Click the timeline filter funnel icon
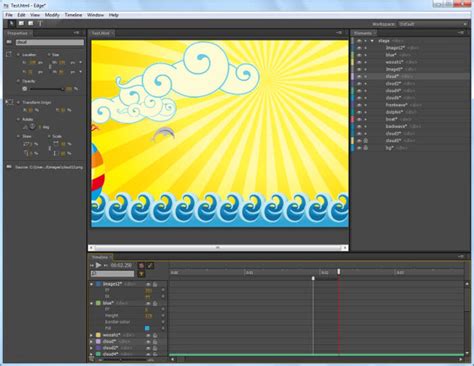This screenshot has height=366, width=474. click(141, 274)
